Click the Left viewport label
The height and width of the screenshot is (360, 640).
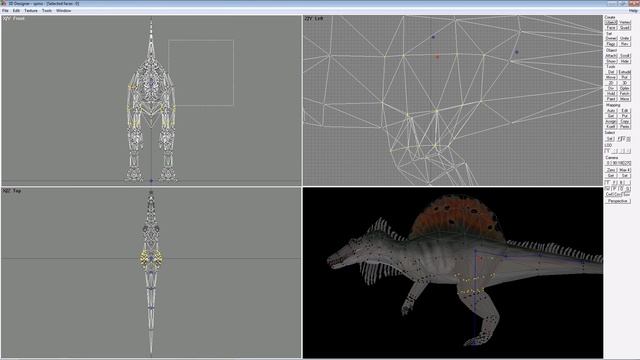pyautogui.click(x=313, y=18)
